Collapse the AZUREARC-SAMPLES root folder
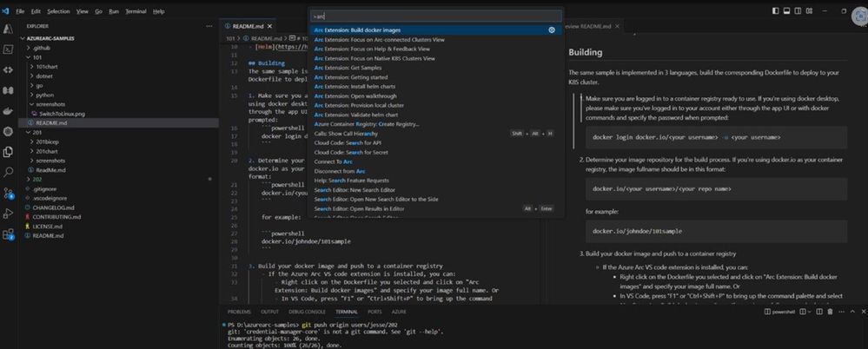 [x=50, y=39]
